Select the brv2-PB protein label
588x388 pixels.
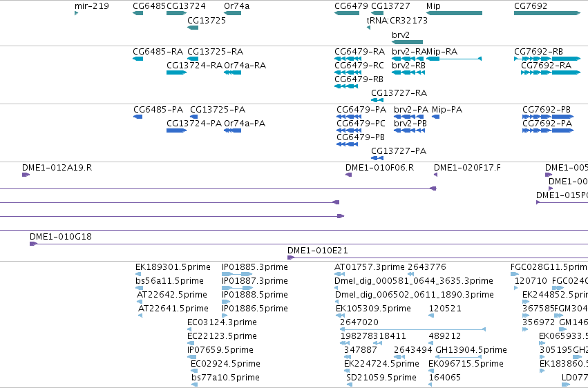point(410,123)
